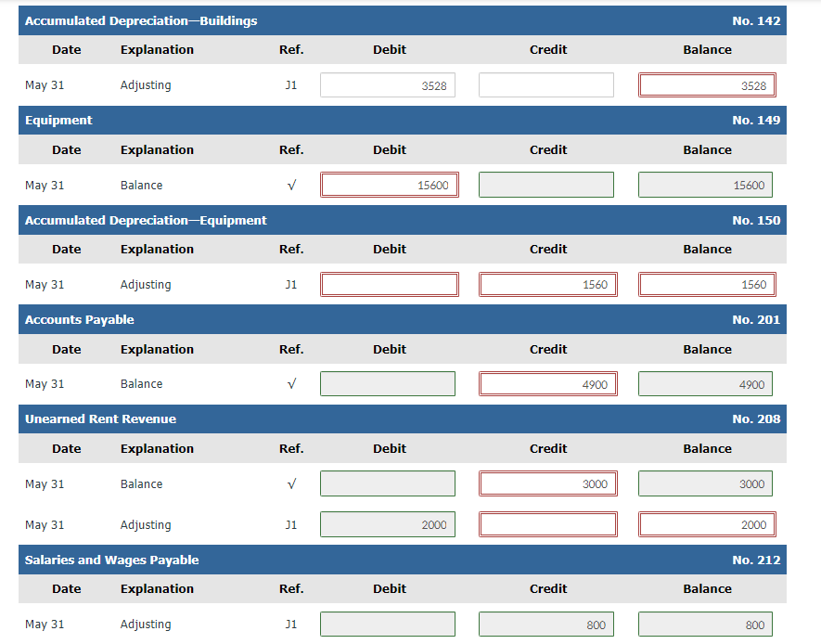821x644 pixels.
Task: Click Equipment Debit field showing 15600
Action: tap(390, 185)
